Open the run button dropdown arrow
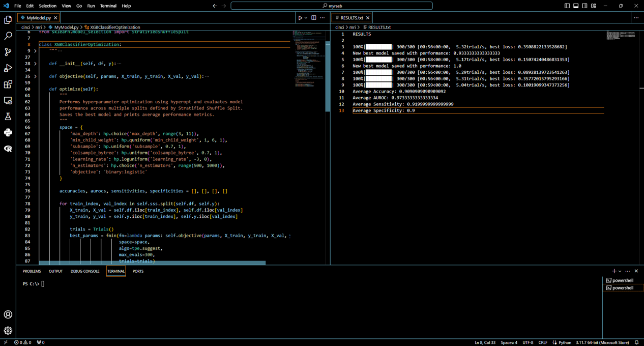644x346 pixels. (306, 18)
